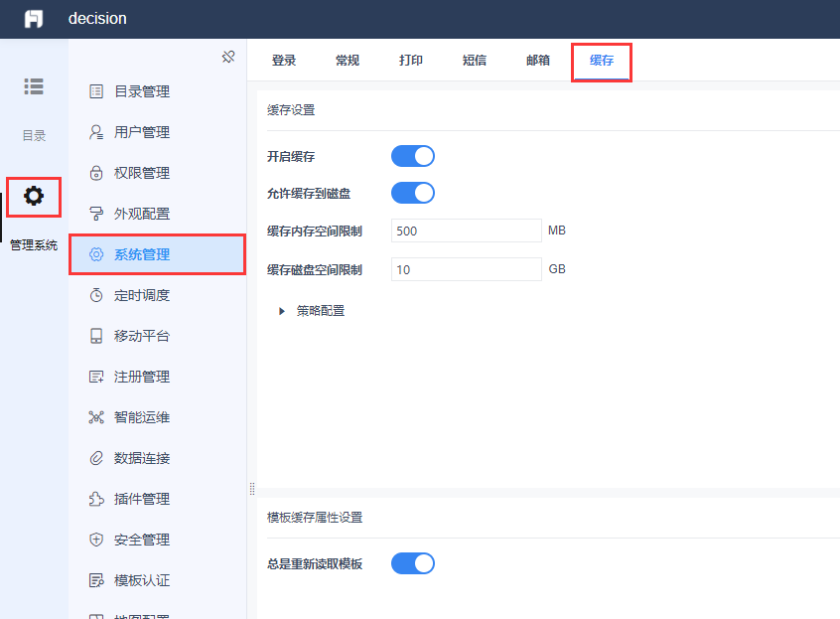Expand the 策略配置 section
This screenshot has width=840, height=619.
point(282,311)
